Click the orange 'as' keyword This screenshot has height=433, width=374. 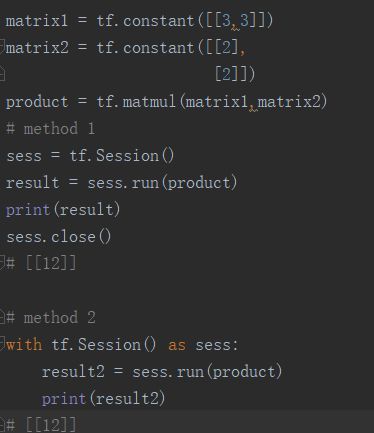coord(177,345)
